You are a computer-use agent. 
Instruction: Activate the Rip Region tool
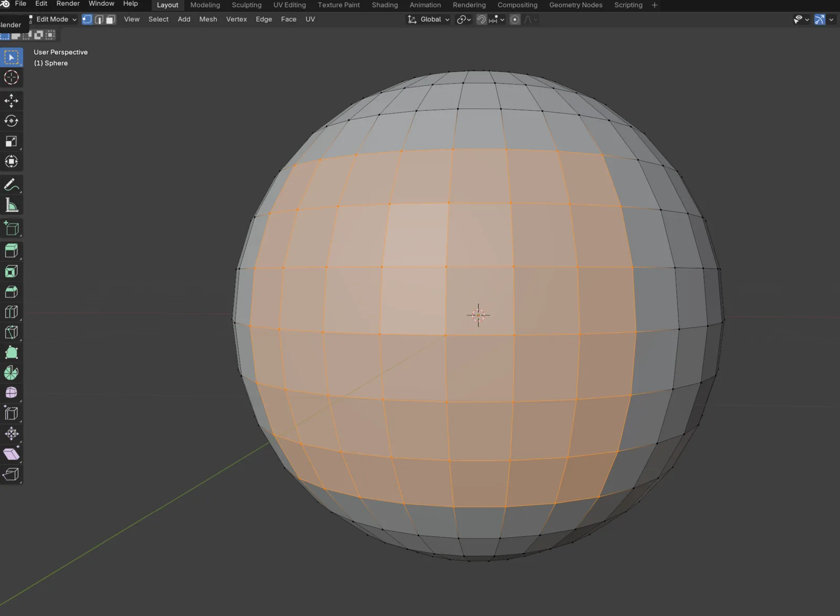tap(11, 475)
